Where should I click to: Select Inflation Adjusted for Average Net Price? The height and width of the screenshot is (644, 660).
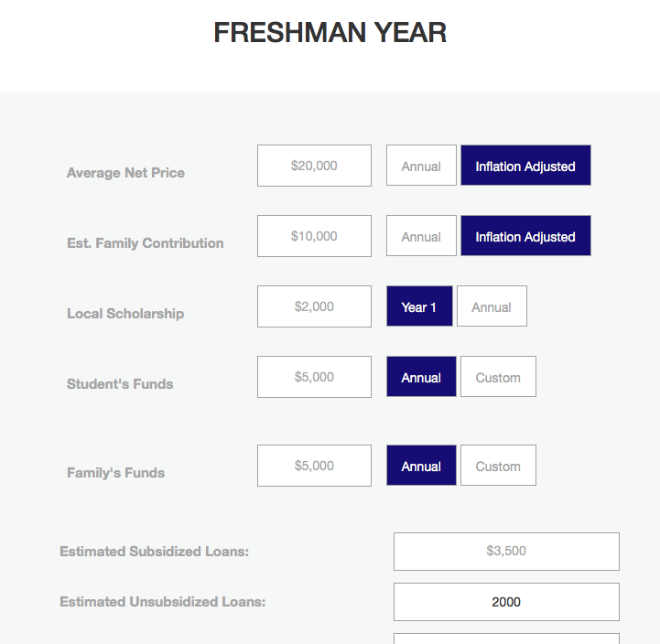(525, 166)
